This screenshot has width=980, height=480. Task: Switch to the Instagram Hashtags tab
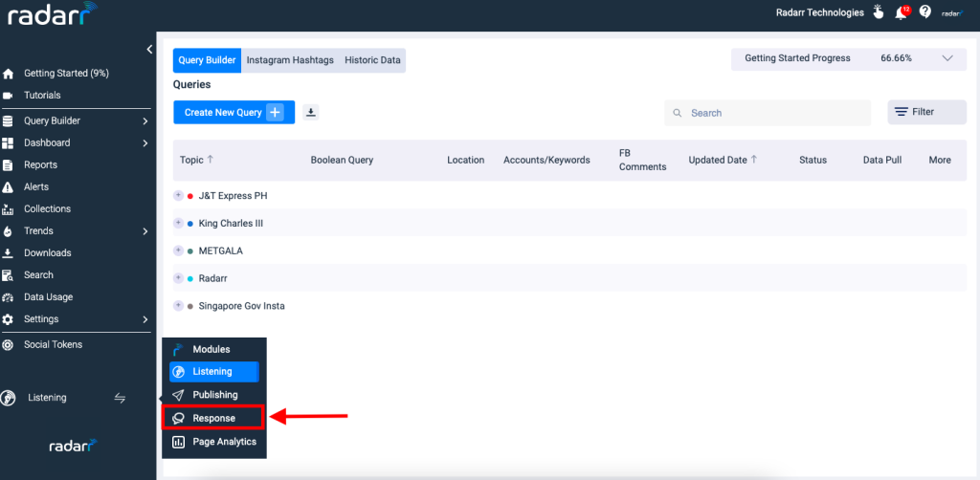[290, 60]
